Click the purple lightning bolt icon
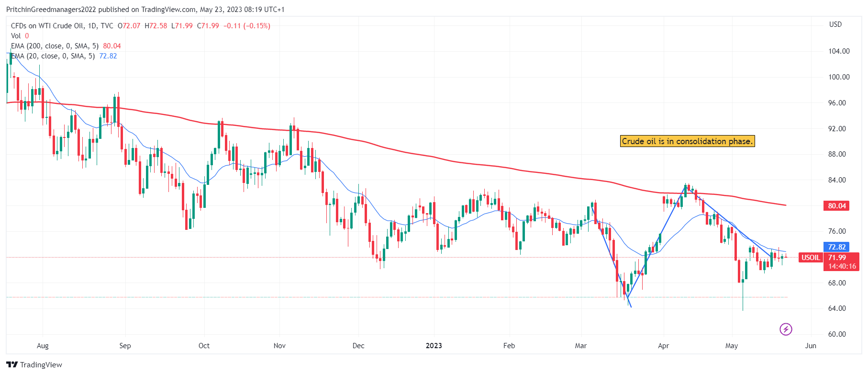Screen dimensions: 868x375 click(x=786, y=330)
